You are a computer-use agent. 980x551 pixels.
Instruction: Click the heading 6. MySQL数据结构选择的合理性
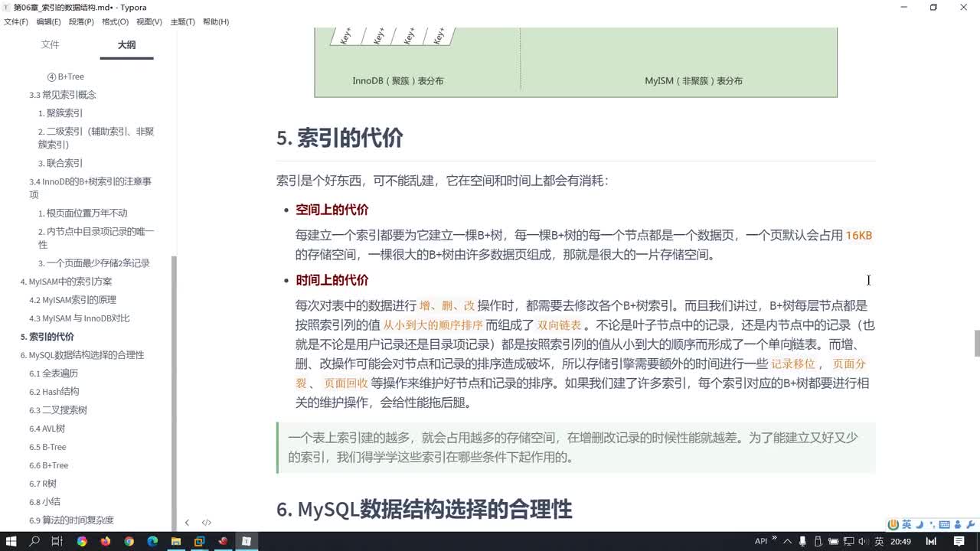424,509
